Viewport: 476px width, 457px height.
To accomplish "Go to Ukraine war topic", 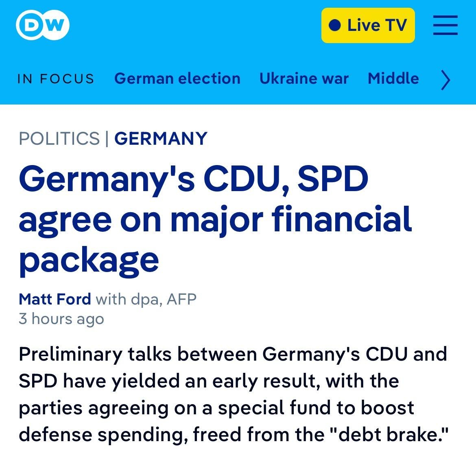I will 304,78.
